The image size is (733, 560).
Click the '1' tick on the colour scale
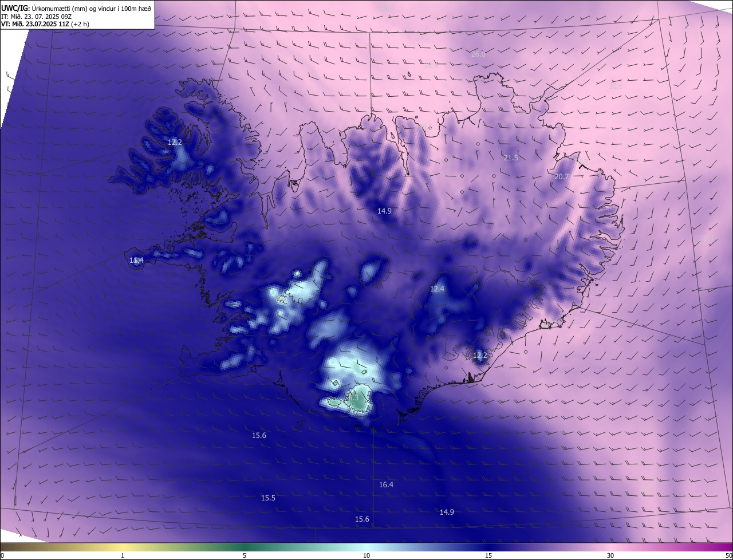pyautogui.click(x=123, y=555)
